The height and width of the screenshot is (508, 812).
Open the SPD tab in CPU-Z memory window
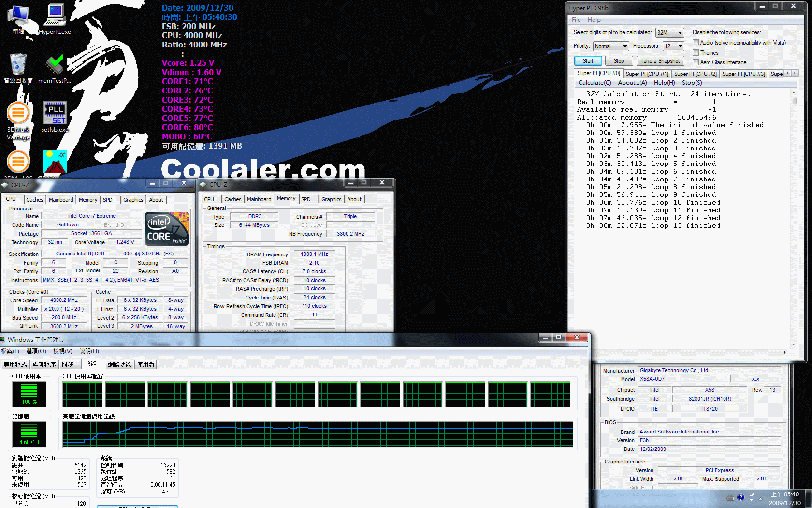(x=306, y=199)
